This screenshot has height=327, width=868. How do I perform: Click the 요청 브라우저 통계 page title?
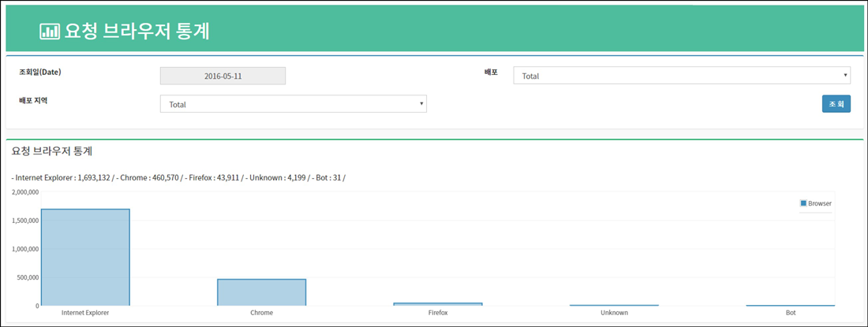point(137,32)
